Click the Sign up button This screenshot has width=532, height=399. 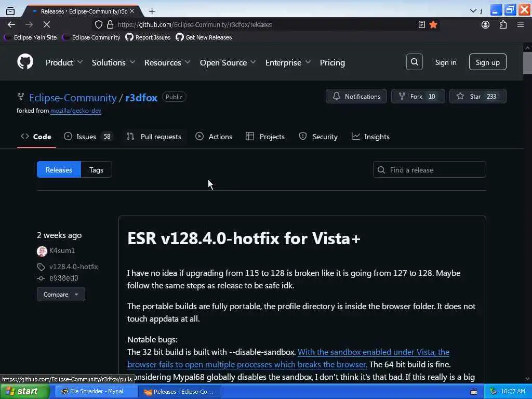487,62
